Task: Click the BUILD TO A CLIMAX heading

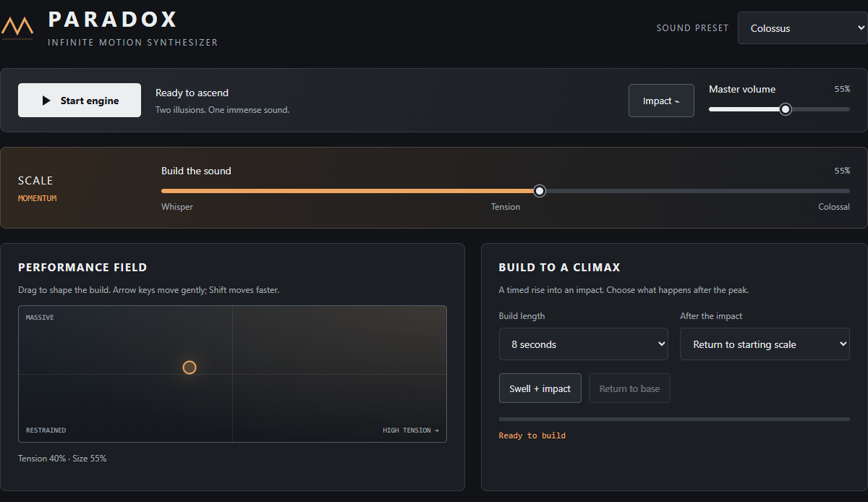Action: coord(560,268)
